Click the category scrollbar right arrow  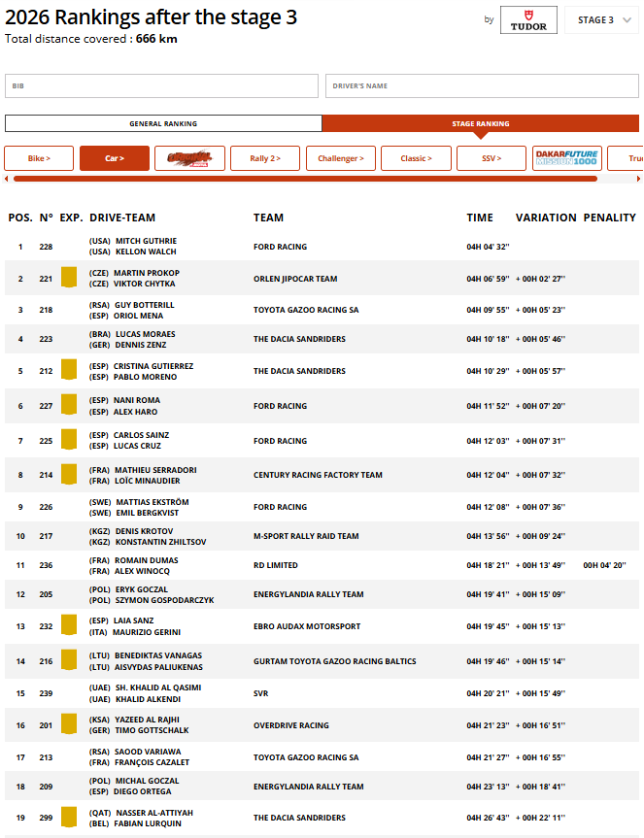[638, 179]
